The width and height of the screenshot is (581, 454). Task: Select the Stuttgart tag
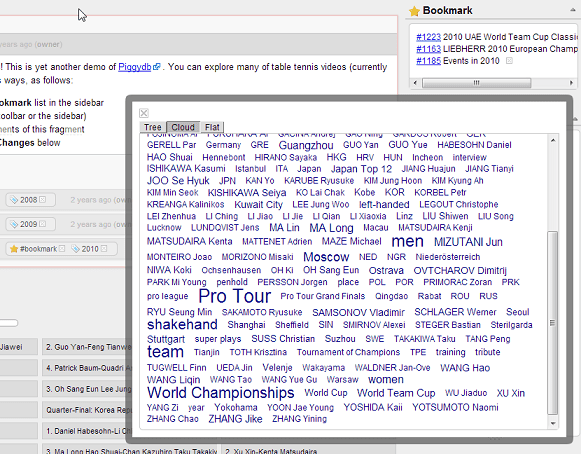click(166, 339)
